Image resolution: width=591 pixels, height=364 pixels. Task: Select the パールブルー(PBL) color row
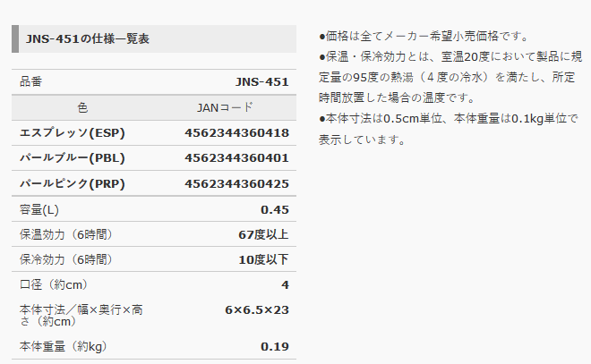tap(72, 158)
